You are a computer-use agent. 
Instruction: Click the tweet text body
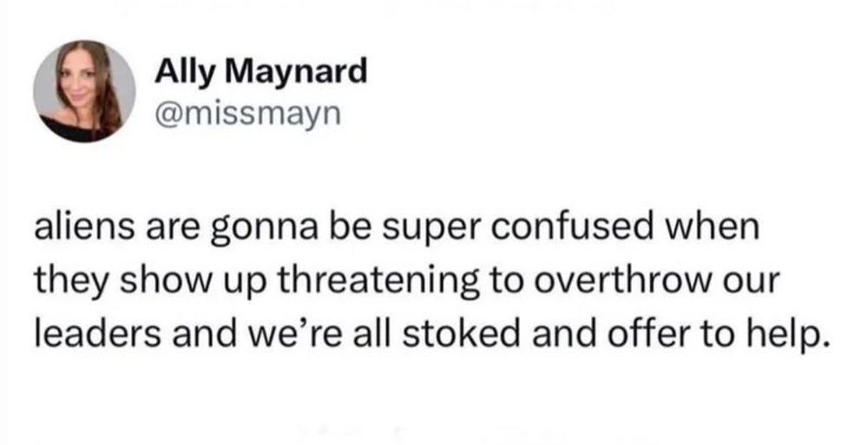(425, 280)
